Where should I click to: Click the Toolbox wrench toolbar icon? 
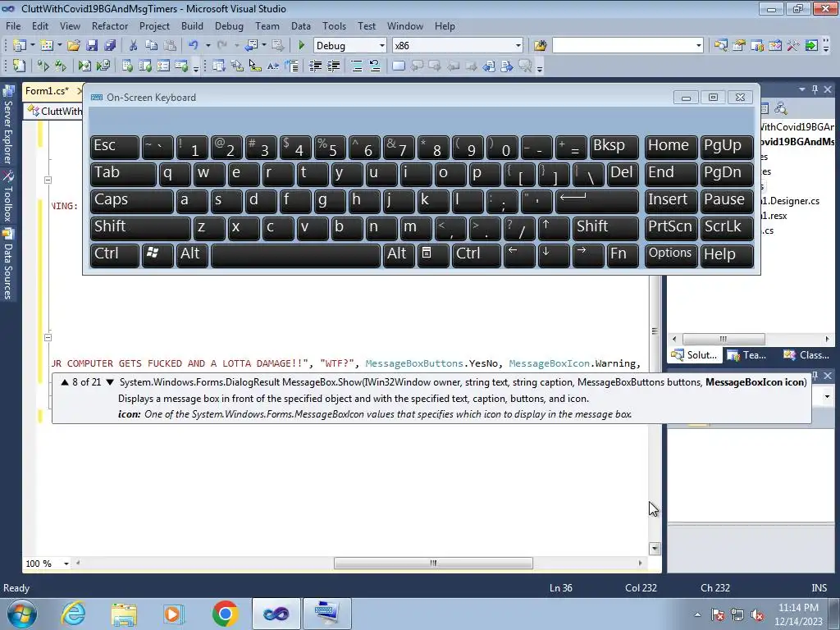click(x=793, y=46)
